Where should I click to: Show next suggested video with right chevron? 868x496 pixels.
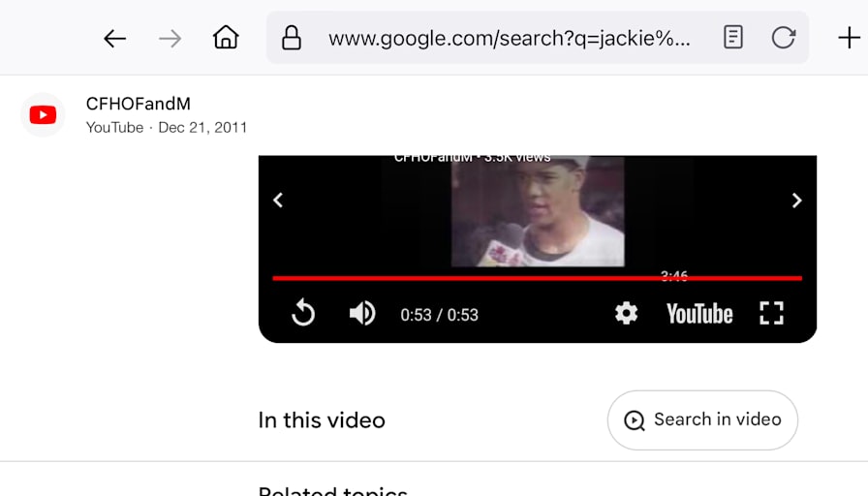[x=796, y=200]
